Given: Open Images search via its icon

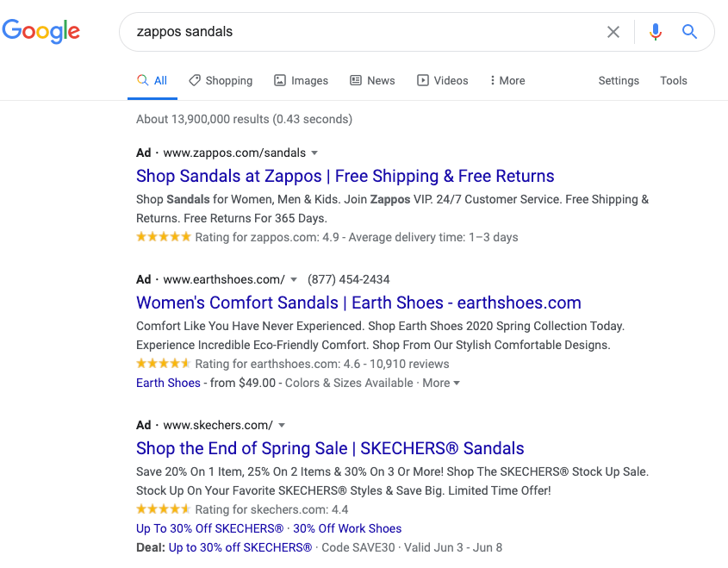Looking at the screenshot, I should pyautogui.click(x=278, y=79).
